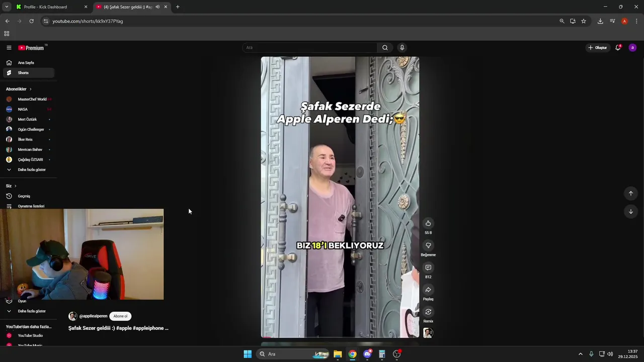Viewport: 644px width, 362px height.
Task: Open File Explorer from the taskbar
Action: 338,354
